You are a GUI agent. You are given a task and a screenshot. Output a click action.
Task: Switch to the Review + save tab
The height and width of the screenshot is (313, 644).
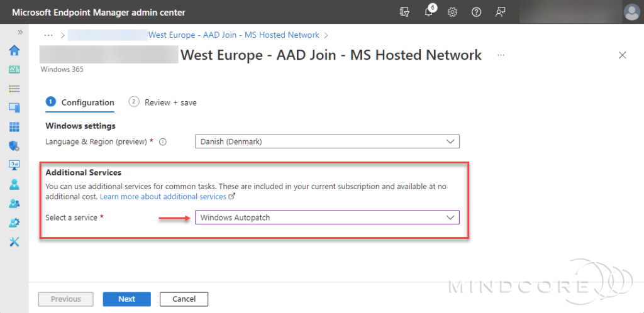[x=163, y=102]
